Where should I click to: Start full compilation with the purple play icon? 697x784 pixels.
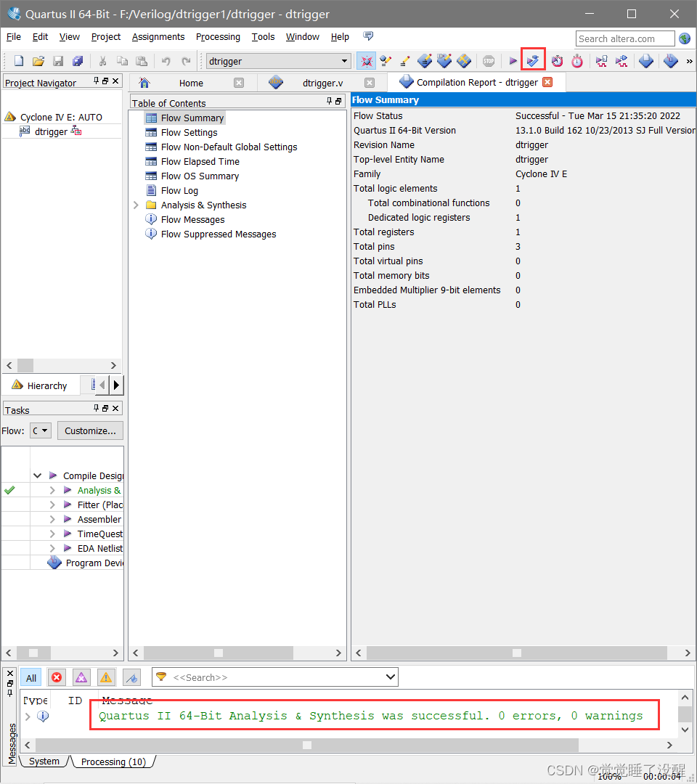click(x=513, y=61)
